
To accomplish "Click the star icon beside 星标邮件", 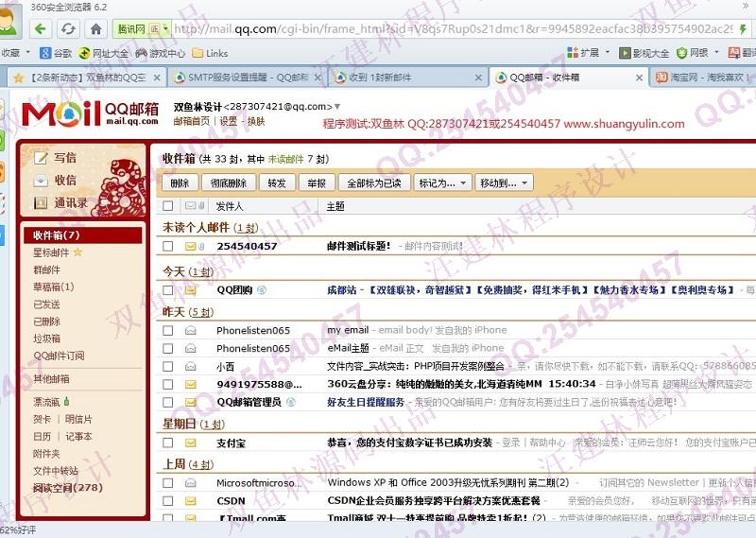I will pos(78,252).
